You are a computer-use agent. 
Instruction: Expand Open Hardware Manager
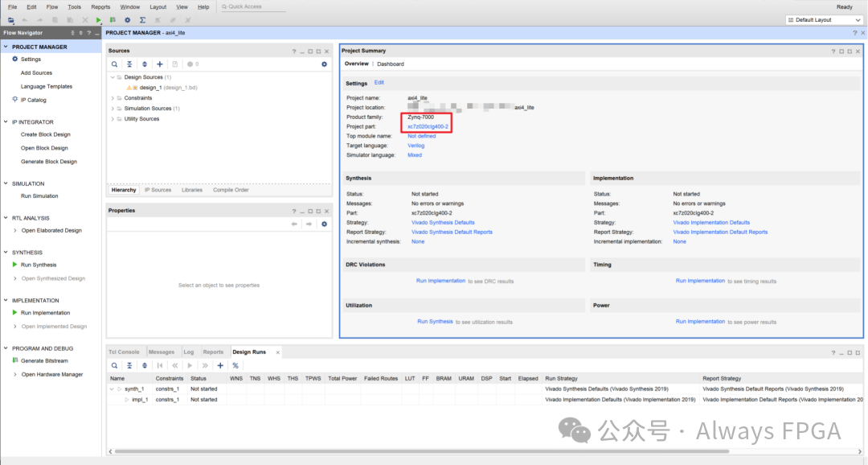tap(15, 375)
